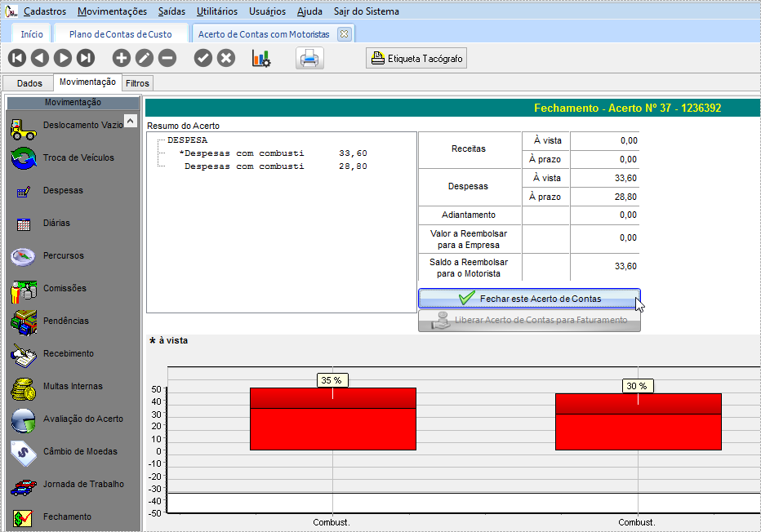Close the Acerto de Contas com Motoristas tab

(x=344, y=34)
